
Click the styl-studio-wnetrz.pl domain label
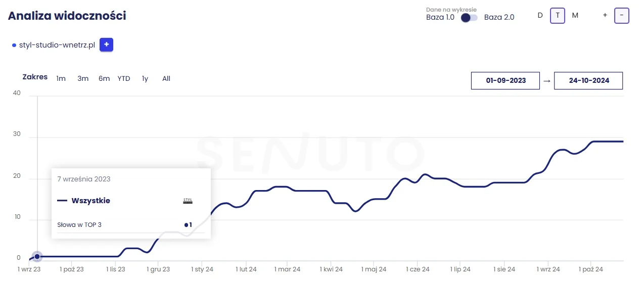57,45
